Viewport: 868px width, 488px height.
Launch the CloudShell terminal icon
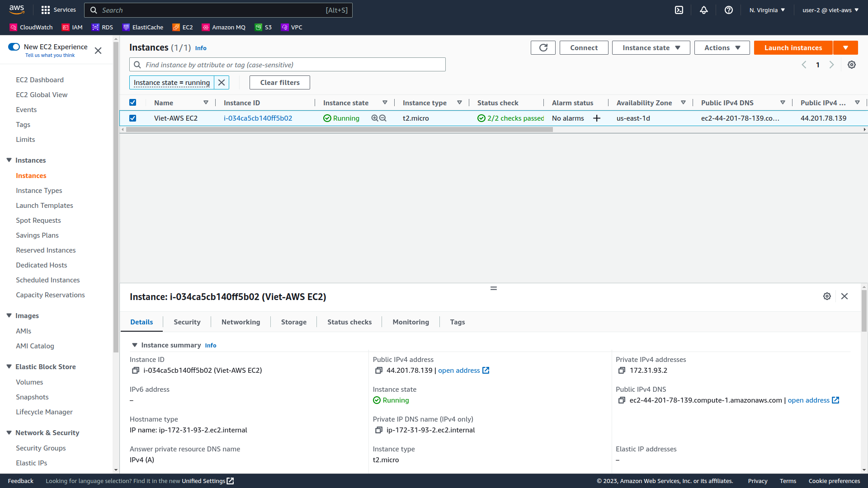(679, 10)
